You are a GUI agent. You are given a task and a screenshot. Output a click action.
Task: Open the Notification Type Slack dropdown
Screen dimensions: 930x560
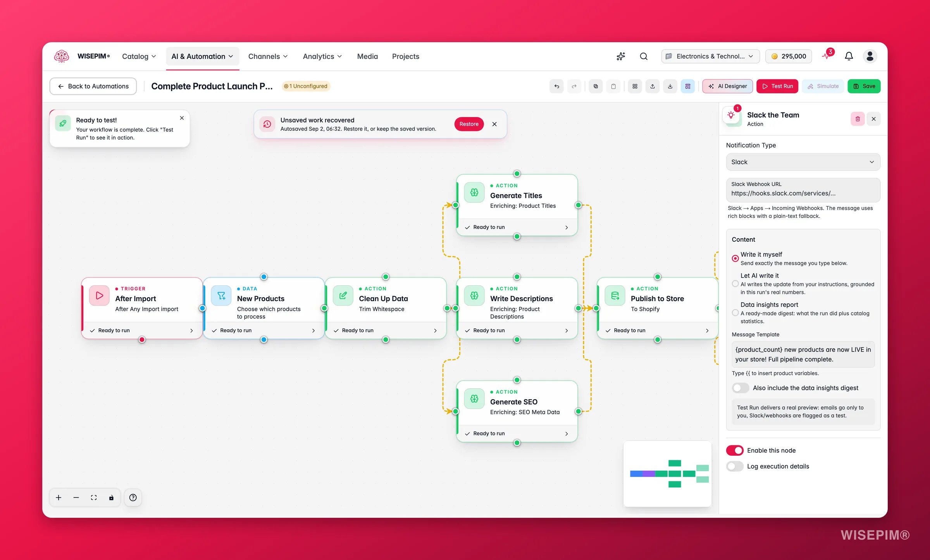coord(803,162)
